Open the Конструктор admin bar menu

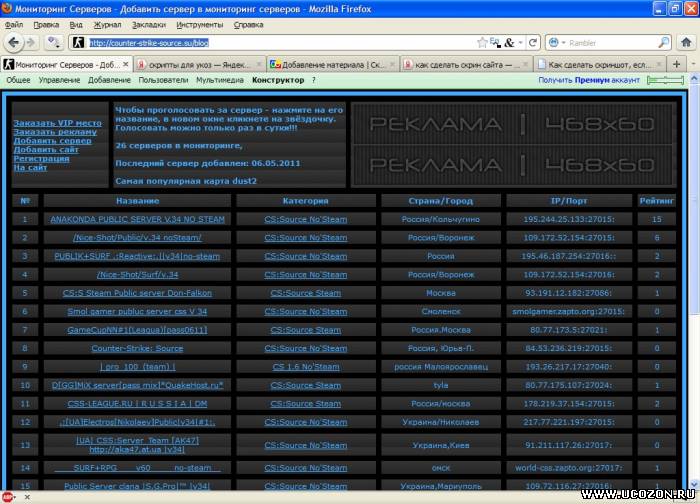278,80
